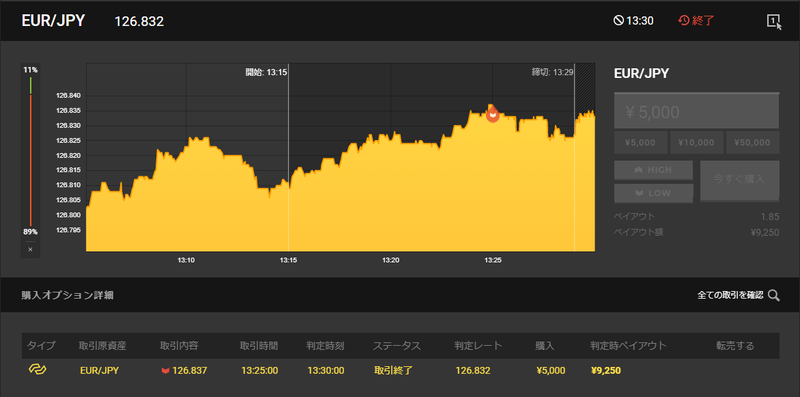Click the 取引終了 status cell
The width and height of the screenshot is (800, 397).
pos(393,370)
